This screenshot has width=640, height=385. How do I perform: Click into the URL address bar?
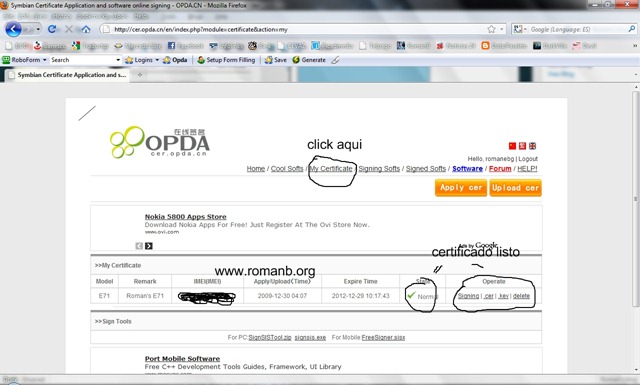pyautogui.click(x=294, y=29)
